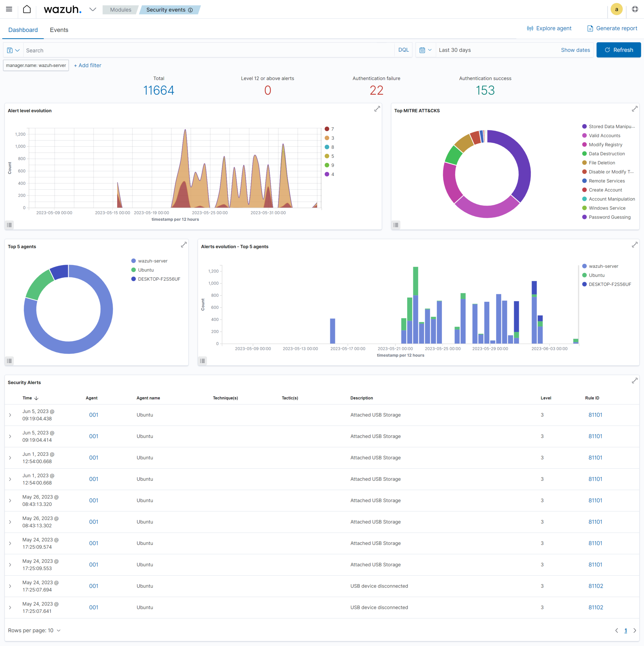This screenshot has width=644, height=646.
Task: Toggle legend of Alerts evolution chart
Action: click(203, 361)
